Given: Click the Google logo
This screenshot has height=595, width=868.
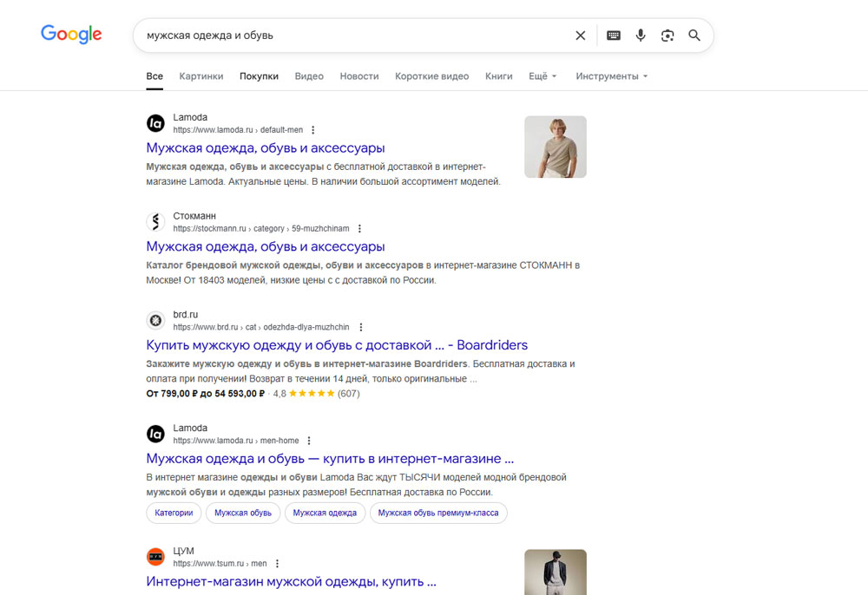Looking at the screenshot, I should click(71, 35).
